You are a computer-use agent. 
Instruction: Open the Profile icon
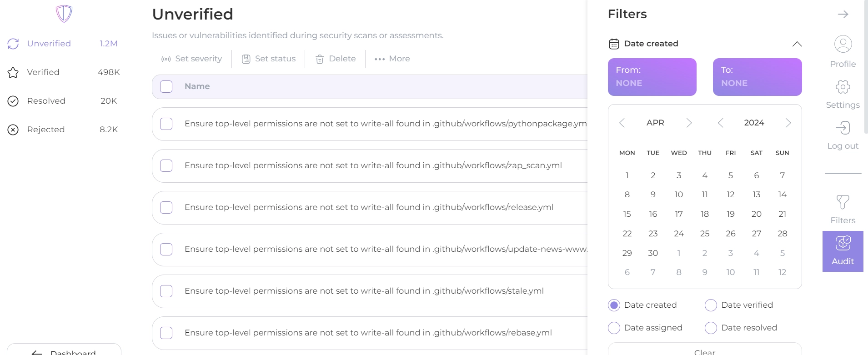click(843, 45)
